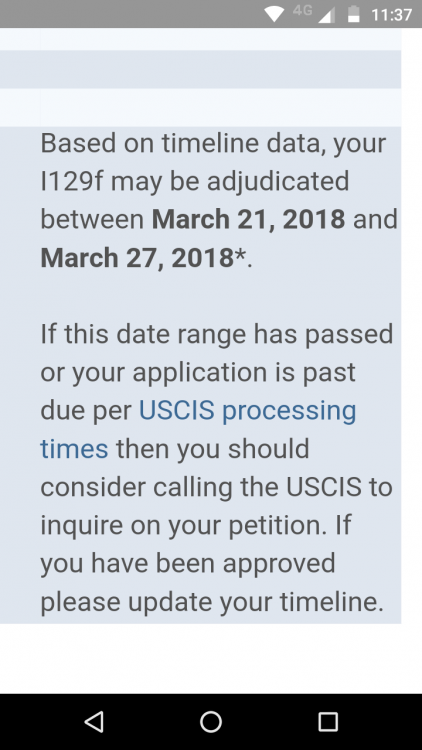This screenshot has height=750, width=422.
Task: Select the bold March 21, 2018 date
Action: point(248,219)
